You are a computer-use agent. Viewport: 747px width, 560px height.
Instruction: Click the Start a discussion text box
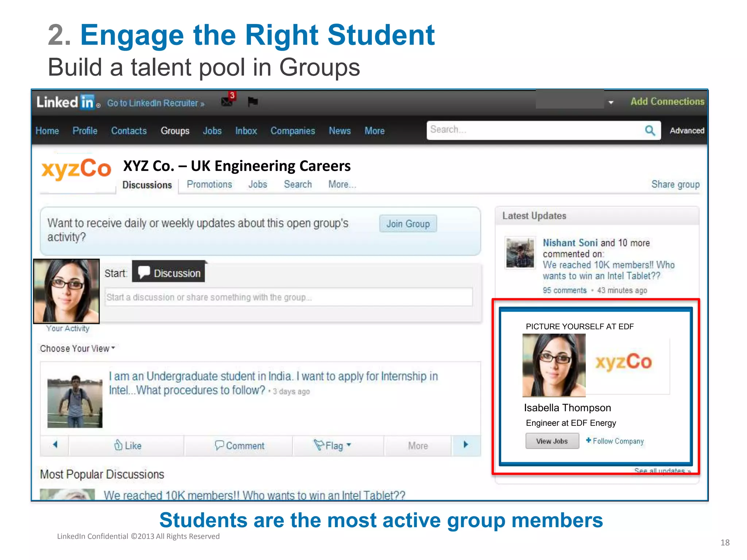[x=289, y=297]
